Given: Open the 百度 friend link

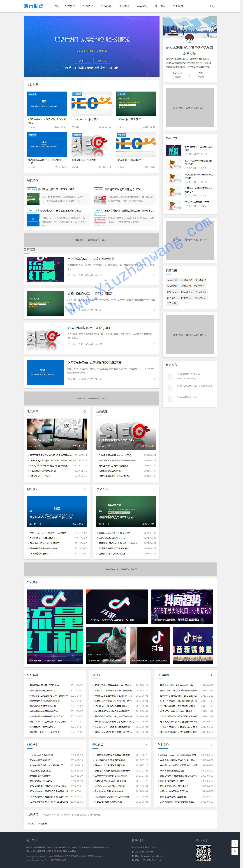Looking at the screenshot, I should [31, 824].
